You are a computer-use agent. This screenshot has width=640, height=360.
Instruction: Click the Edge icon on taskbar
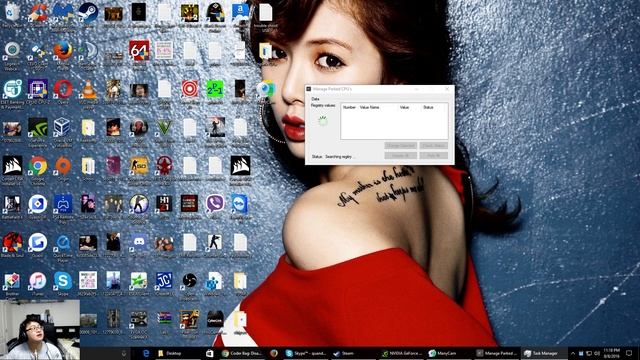[146, 353]
